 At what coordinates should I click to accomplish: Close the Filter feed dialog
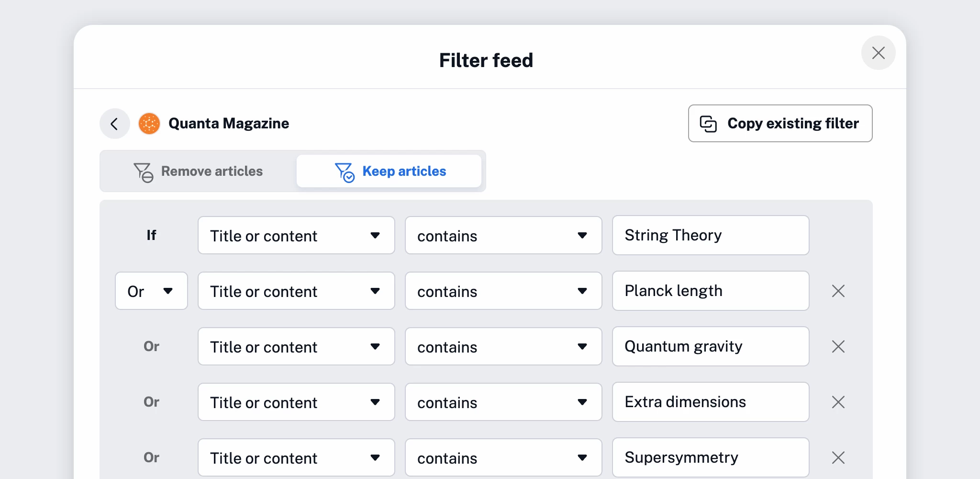pos(878,53)
